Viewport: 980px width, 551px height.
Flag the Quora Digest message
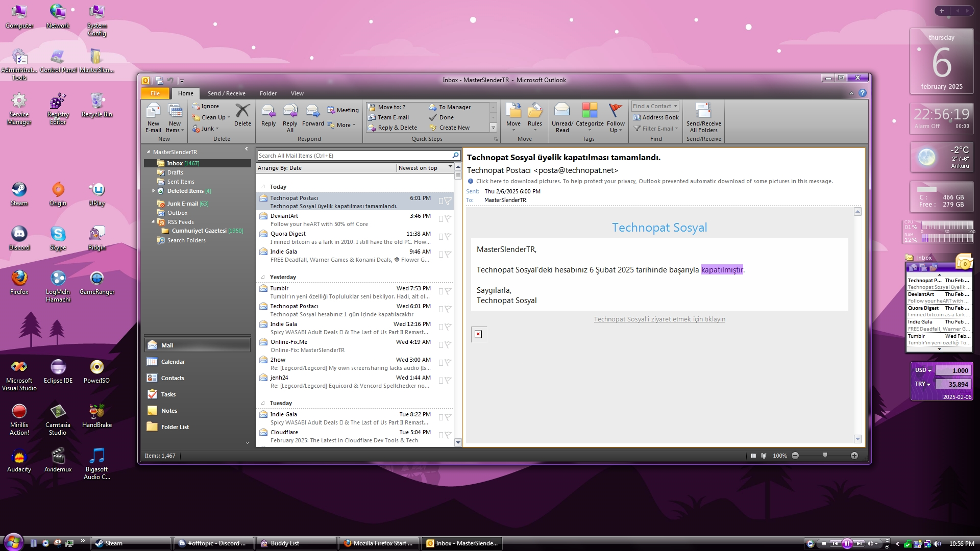point(448,237)
